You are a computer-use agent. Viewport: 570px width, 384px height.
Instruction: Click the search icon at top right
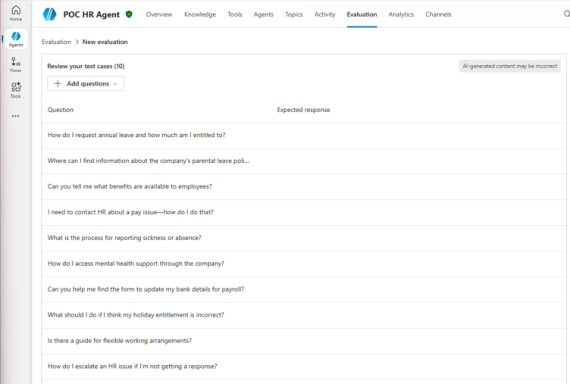coord(566,14)
